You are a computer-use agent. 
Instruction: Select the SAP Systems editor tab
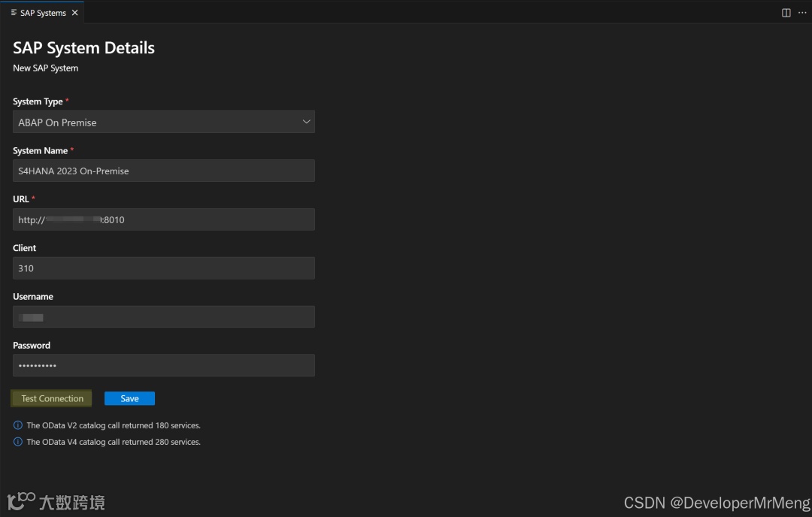coord(42,13)
